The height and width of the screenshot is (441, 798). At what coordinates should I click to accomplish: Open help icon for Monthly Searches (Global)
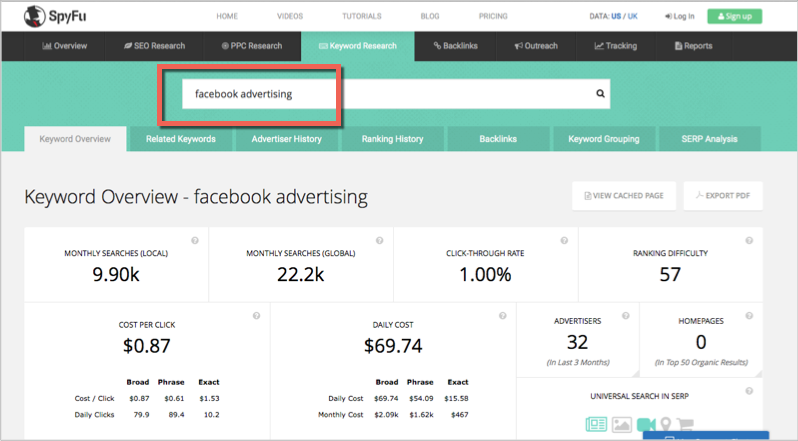coord(380,241)
